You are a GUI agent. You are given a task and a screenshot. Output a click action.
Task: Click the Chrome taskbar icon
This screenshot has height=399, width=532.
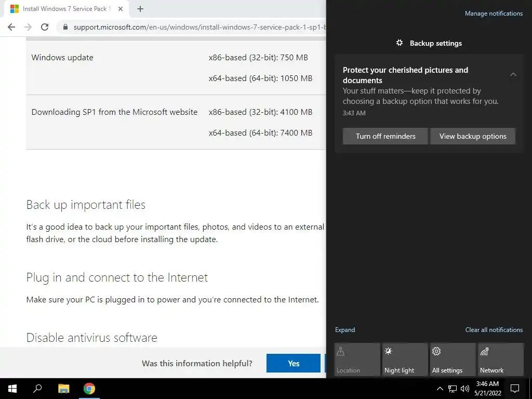coord(89,389)
